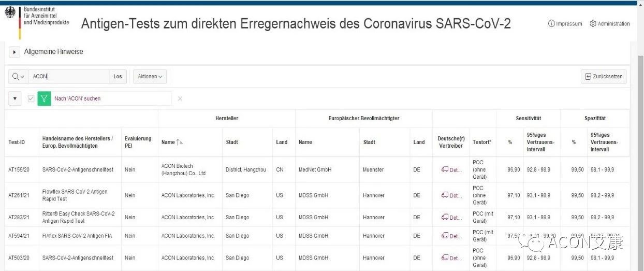Screen dimensions: 644x271
Task: Toggle the ACON filter checkbox
Action: [x=31, y=98]
